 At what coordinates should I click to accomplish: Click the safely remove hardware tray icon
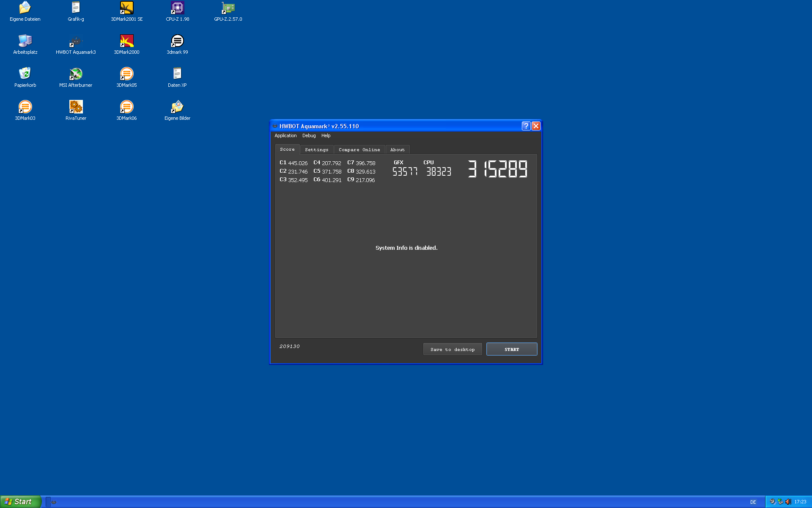tap(780, 502)
